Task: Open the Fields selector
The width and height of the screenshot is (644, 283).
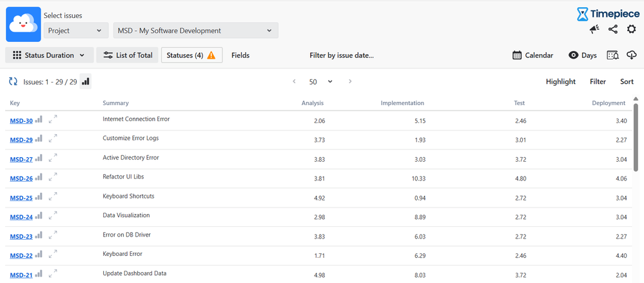Action: [x=240, y=55]
